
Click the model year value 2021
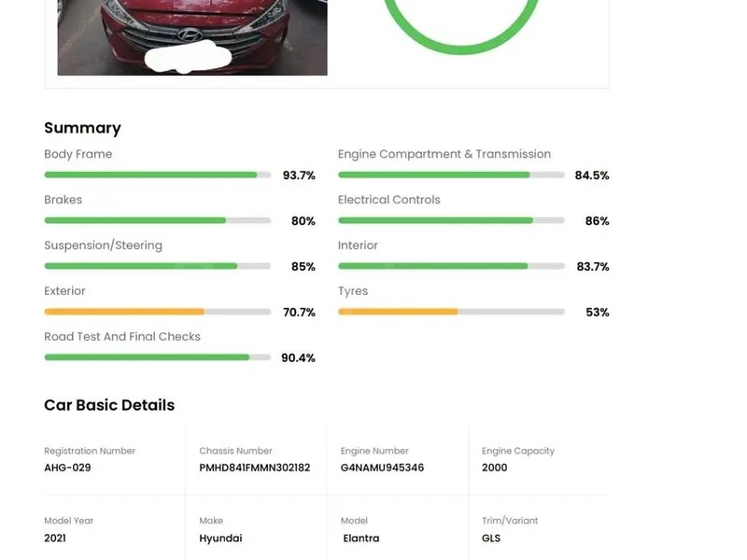55,539
